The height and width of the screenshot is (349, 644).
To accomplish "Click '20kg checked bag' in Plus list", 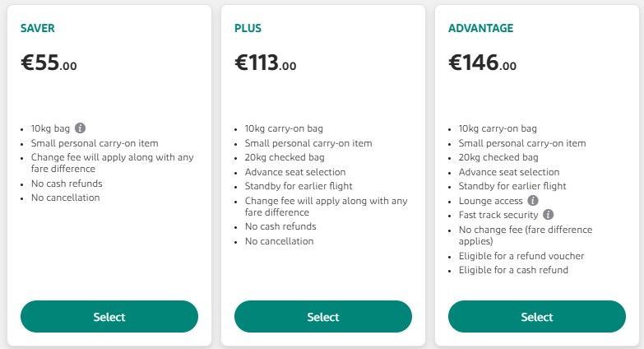I will point(285,157).
